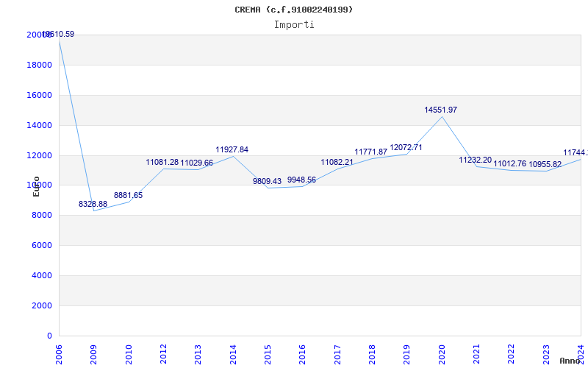The width and height of the screenshot is (588, 368).
Task: Click x-axis year 2021
Action: coord(476,355)
